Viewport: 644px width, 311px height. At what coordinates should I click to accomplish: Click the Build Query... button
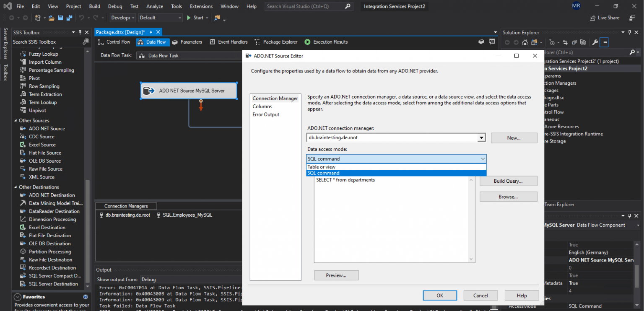(x=509, y=181)
